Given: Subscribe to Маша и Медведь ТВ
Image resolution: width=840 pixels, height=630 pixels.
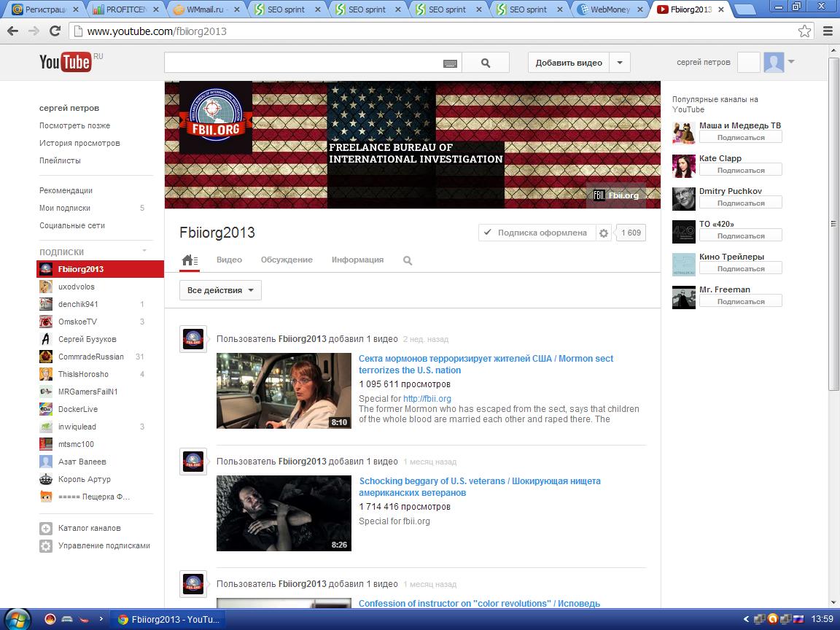Looking at the screenshot, I should click(740, 138).
